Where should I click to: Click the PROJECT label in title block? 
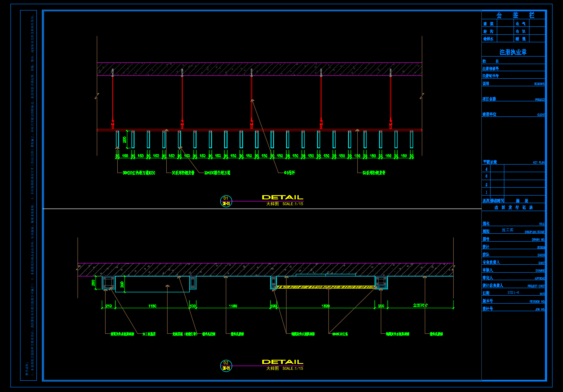click(540, 100)
